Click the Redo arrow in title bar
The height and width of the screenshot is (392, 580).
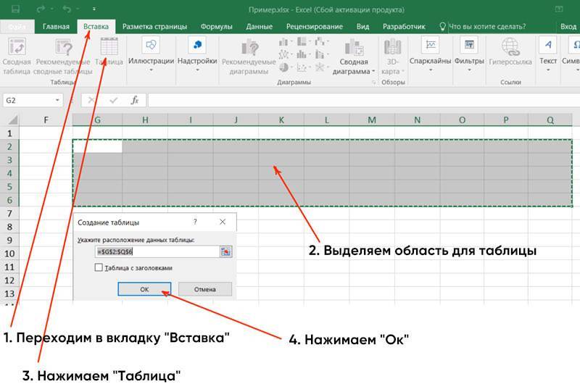41,9
